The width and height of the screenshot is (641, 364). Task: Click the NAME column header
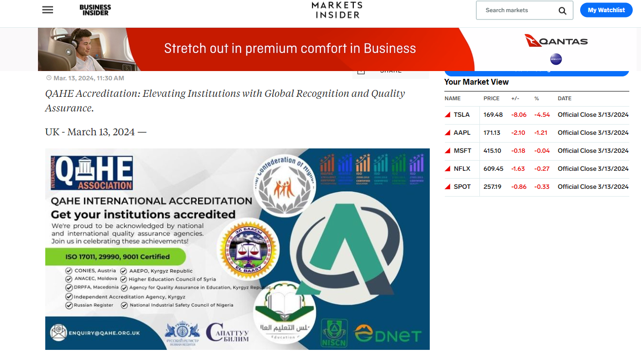click(x=453, y=98)
